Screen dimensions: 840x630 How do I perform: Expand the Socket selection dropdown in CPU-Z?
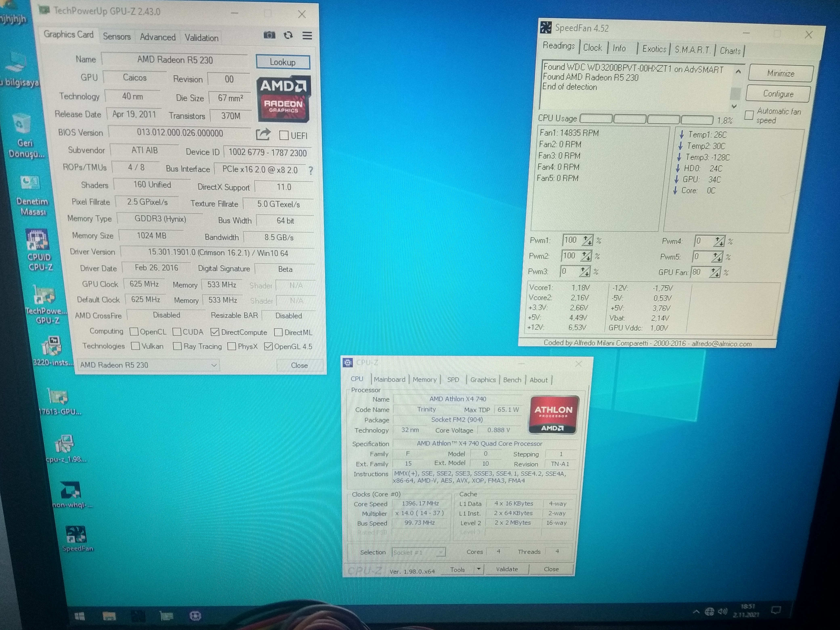pos(441,552)
